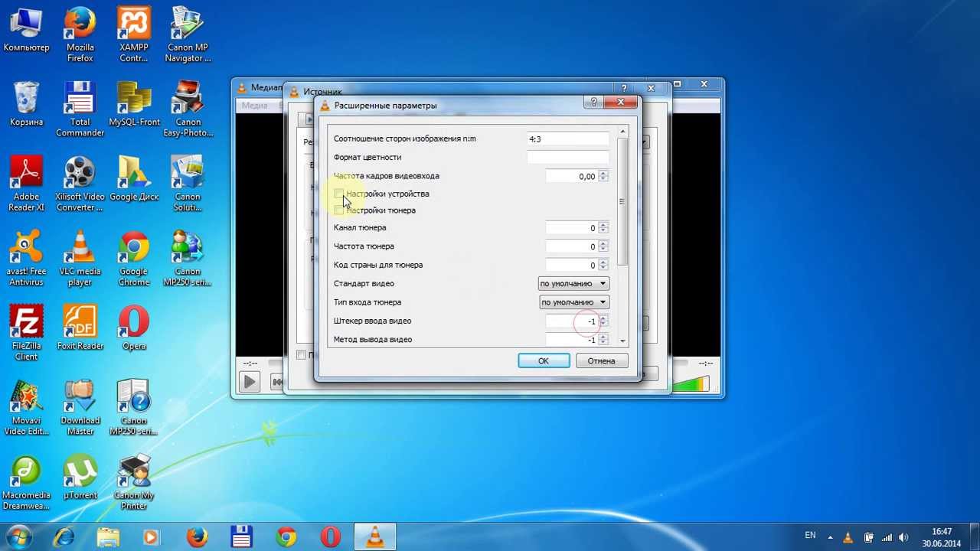980x551 pixels.
Task: Open the Windows Start menu
Action: point(18,536)
